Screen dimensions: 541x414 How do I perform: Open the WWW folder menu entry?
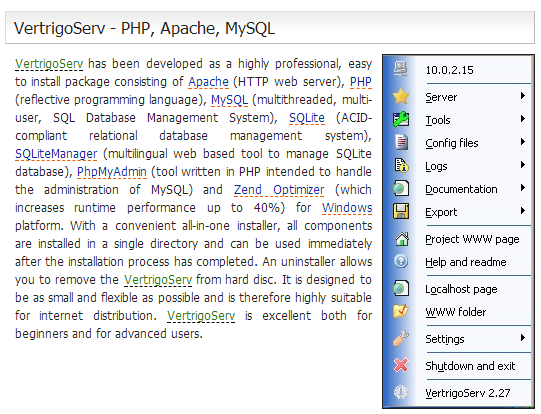click(x=456, y=312)
